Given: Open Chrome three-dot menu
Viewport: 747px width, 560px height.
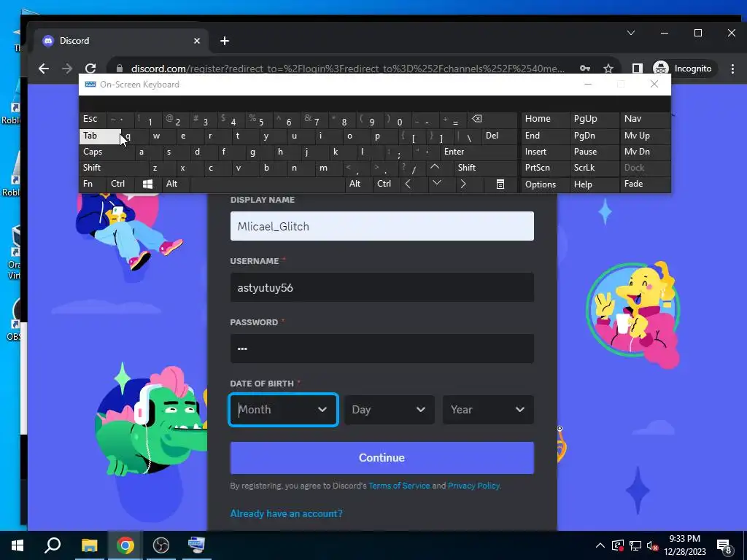Looking at the screenshot, I should point(732,69).
